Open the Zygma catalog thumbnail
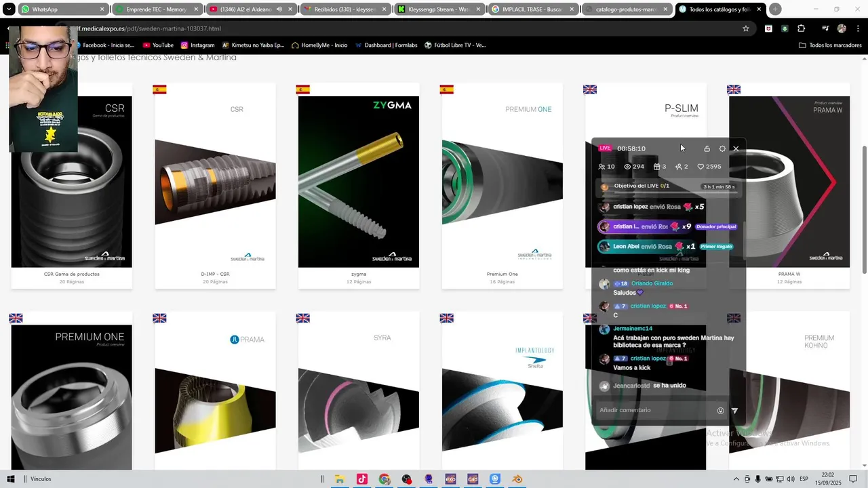 [359, 182]
